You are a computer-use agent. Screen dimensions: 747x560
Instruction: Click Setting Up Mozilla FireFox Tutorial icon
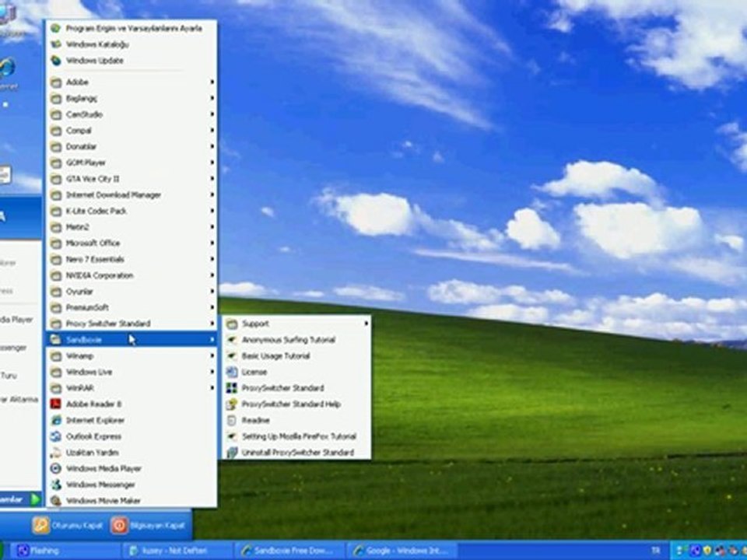232,436
